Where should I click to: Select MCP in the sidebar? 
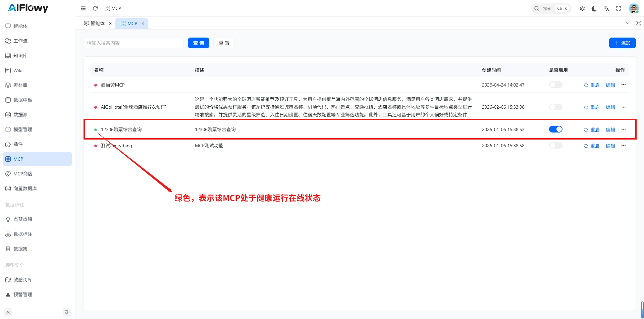tap(37, 159)
